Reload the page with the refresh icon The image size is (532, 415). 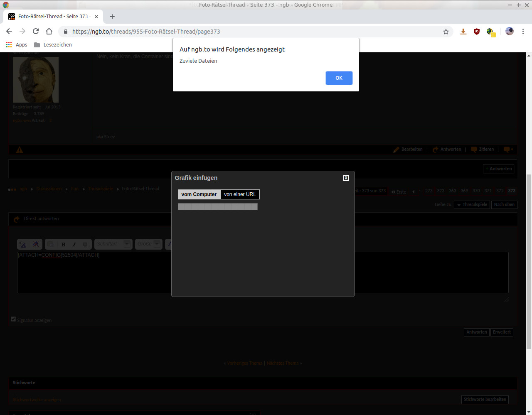point(36,32)
